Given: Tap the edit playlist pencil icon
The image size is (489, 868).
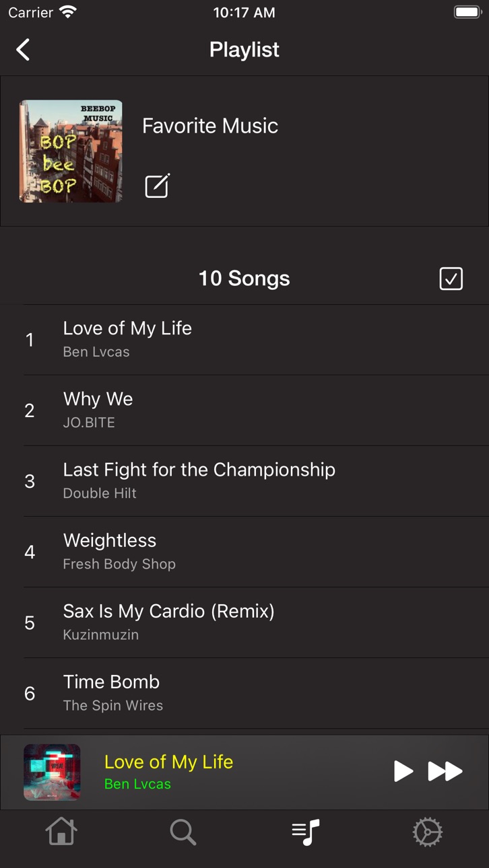Looking at the screenshot, I should 158,186.
